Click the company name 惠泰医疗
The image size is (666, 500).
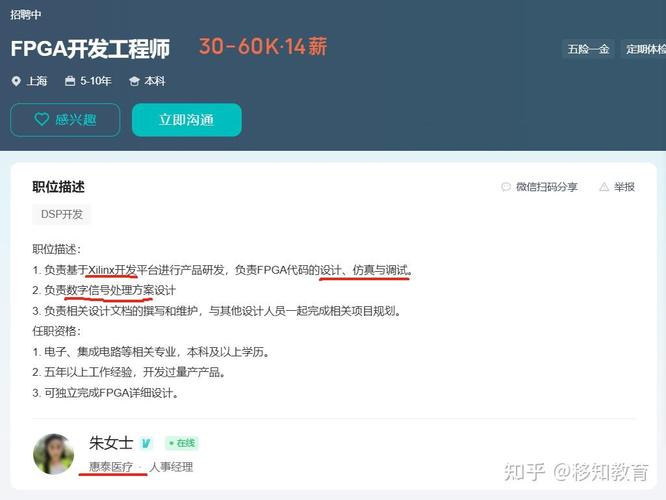111,467
